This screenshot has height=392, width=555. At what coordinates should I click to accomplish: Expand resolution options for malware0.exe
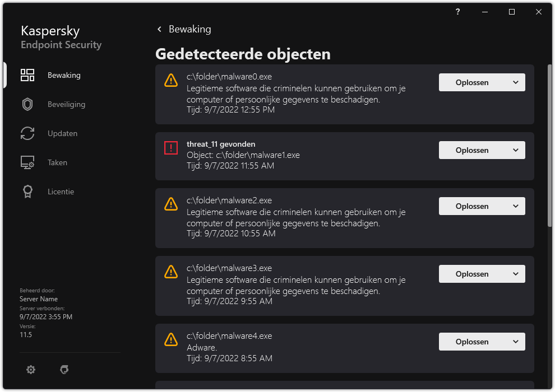click(517, 82)
